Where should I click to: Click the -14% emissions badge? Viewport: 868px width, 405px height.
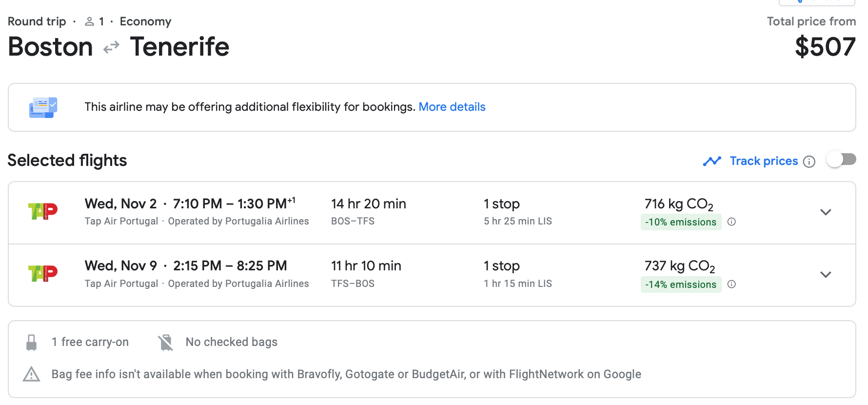681,284
